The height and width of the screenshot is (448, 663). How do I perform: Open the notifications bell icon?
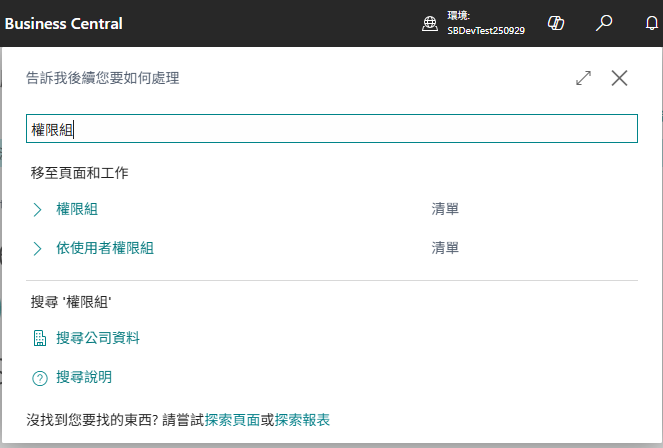pyautogui.click(x=652, y=23)
